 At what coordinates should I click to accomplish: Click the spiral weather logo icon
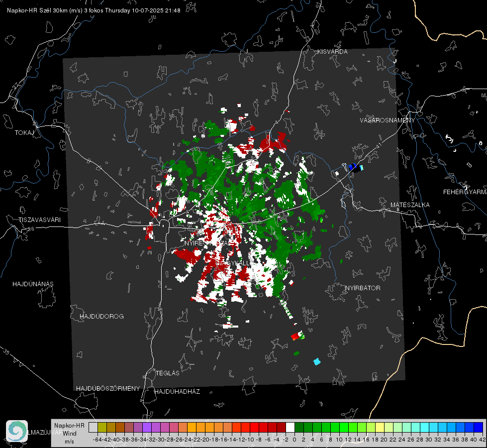click(17, 431)
